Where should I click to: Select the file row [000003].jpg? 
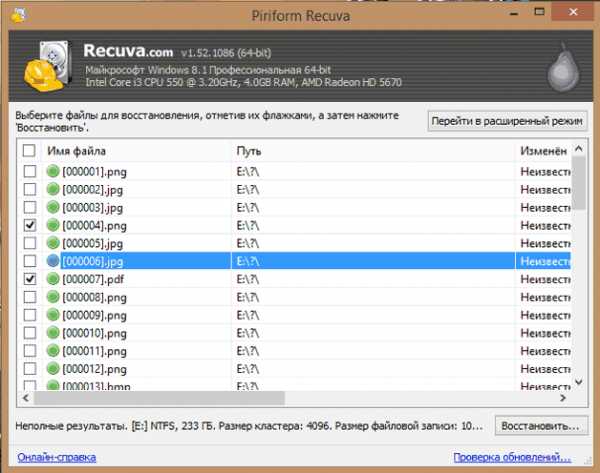point(294,207)
